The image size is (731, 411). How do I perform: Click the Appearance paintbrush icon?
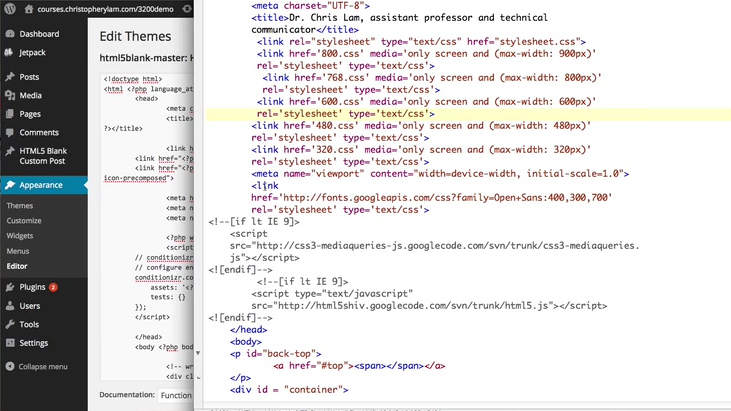[x=10, y=185]
